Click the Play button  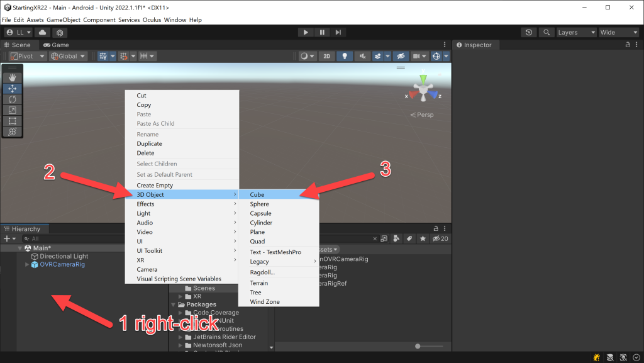(x=305, y=33)
